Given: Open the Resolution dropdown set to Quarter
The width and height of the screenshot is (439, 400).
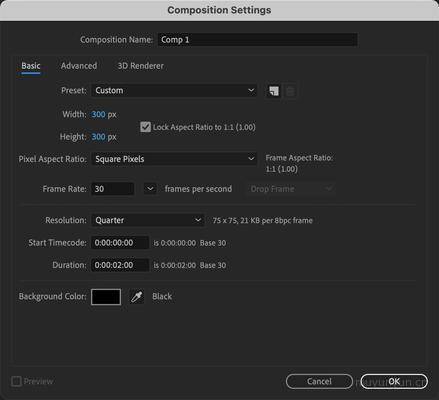Looking at the screenshot, I should 148,220.
